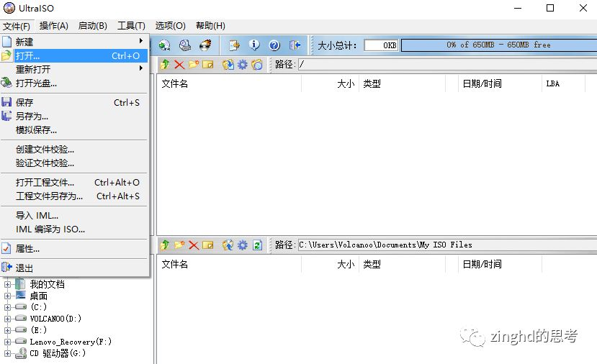The height and width of the screenshot is (364, 597).
Task: Click red X delete in local pane
Action: point(194,245)
